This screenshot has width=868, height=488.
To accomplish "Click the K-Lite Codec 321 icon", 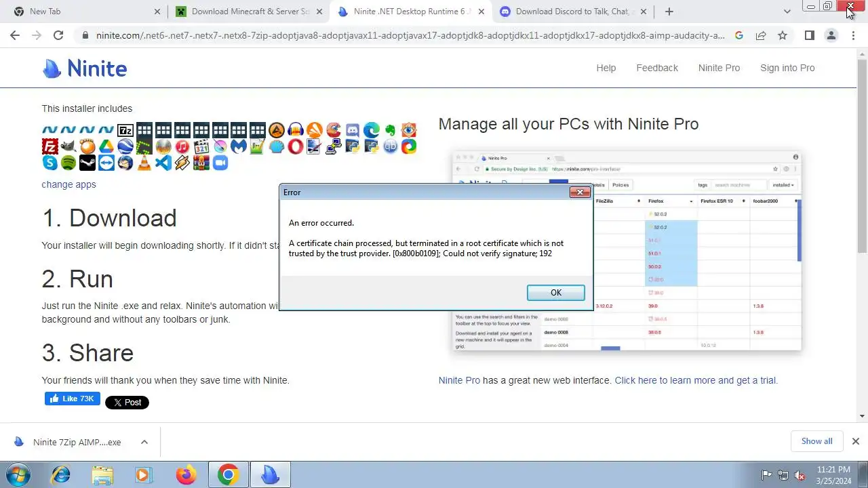I will (x=201, y=146).
